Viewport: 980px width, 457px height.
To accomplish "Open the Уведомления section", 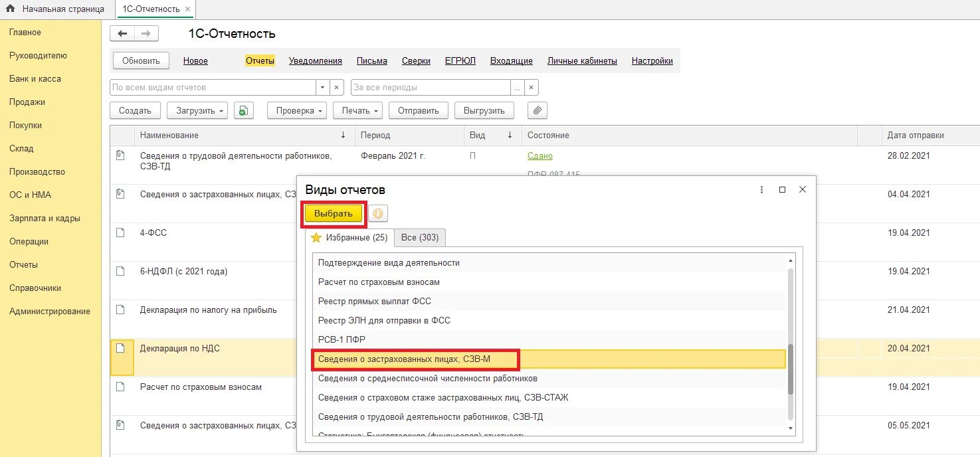I will 316,60.
